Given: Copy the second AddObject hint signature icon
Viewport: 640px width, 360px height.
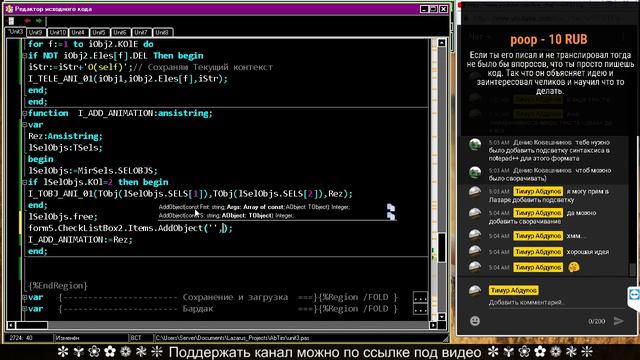Looking at the screenshot, I should [x=391, y=216].
